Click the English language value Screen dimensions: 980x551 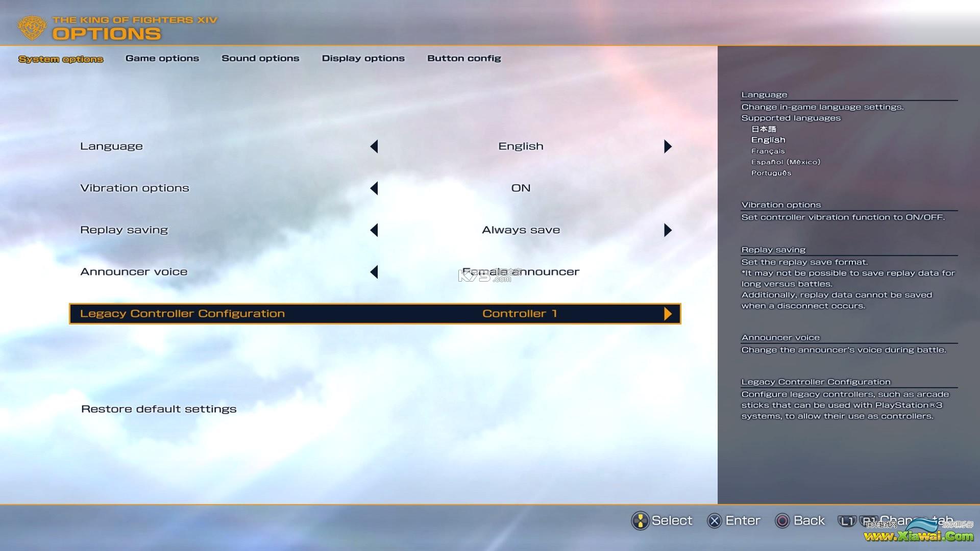pyautogui.click(x=521, y=146)
